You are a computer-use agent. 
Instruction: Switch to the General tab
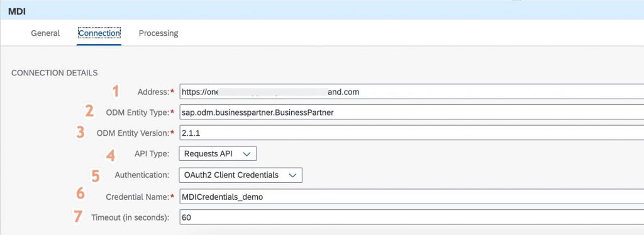coord(45,33)
